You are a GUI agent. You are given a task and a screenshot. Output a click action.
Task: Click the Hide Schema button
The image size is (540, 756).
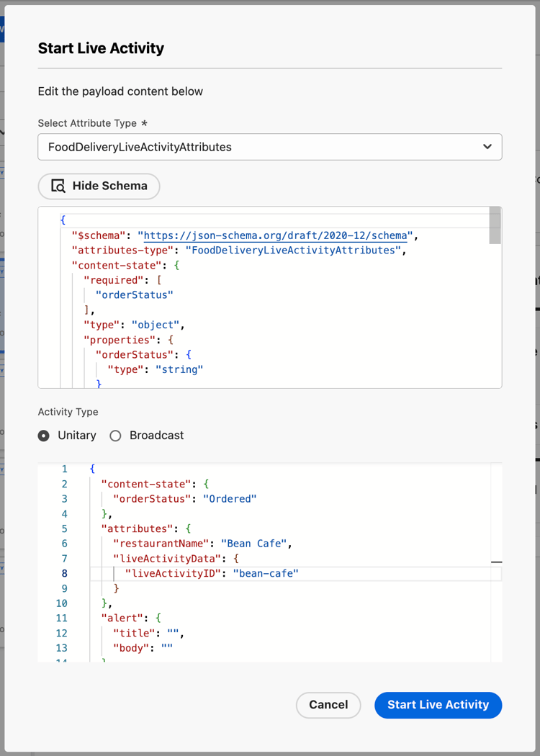(99, 186)
